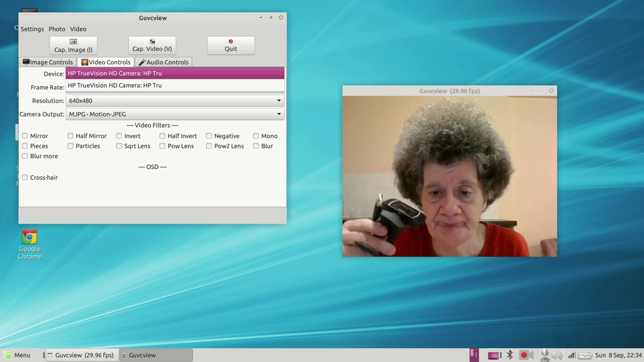Select the Video Controls tab
644x362 pixels.
(x=106, y=62)
